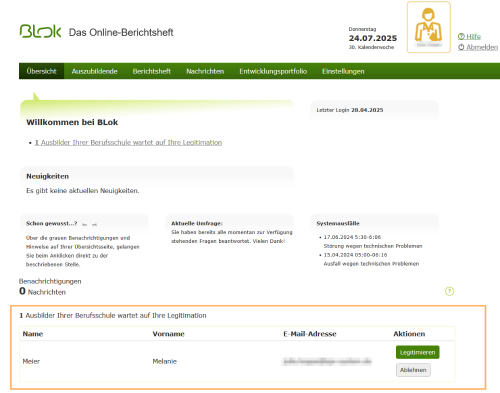Click the Name column header

click(33, 334)
